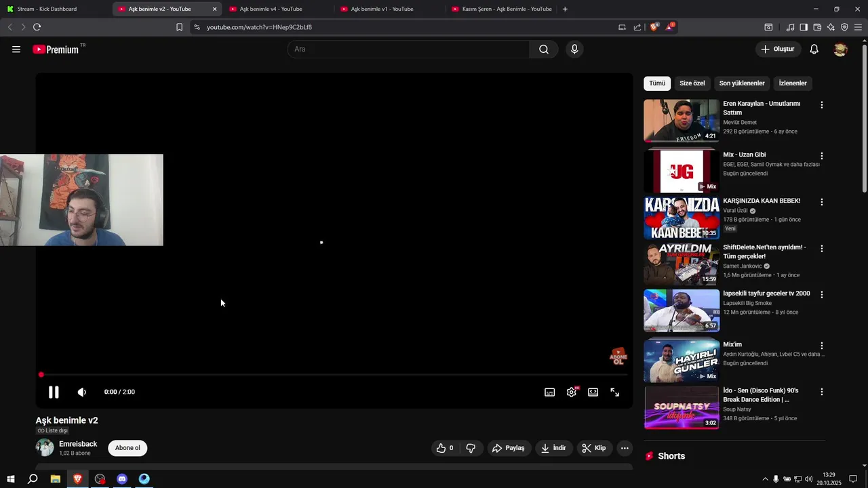The width and height of the screenshot is (868, 488).
Task: Open the account avatar menu
Action: [x=840, y=49]
